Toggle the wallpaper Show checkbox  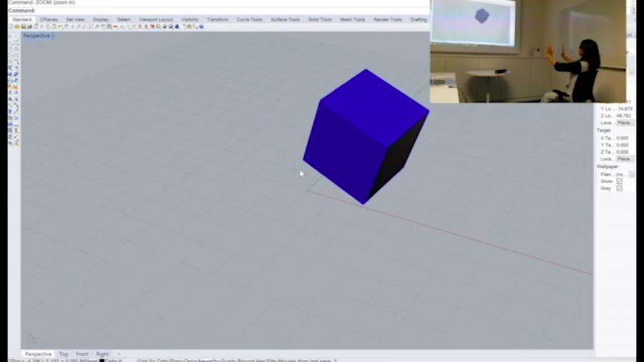619,181
